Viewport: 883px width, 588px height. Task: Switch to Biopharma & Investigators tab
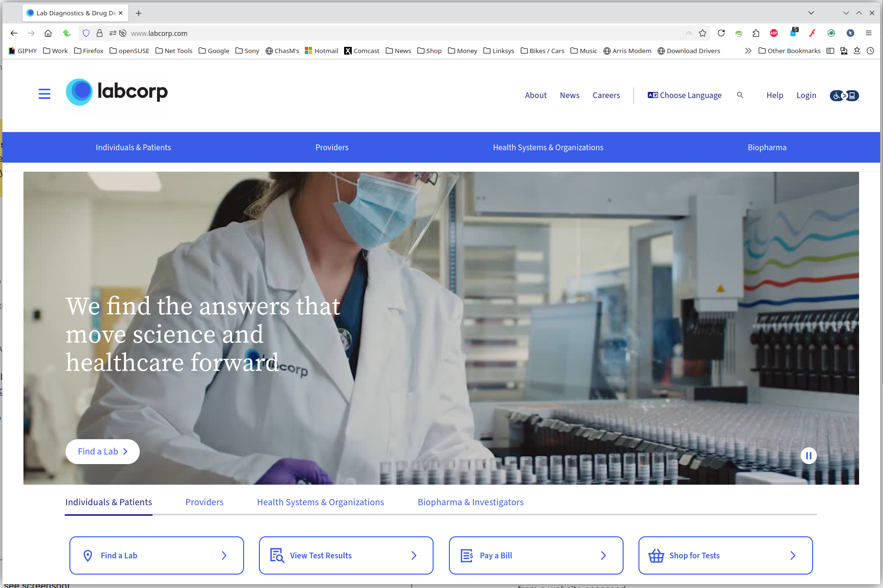tap(470, 502)
